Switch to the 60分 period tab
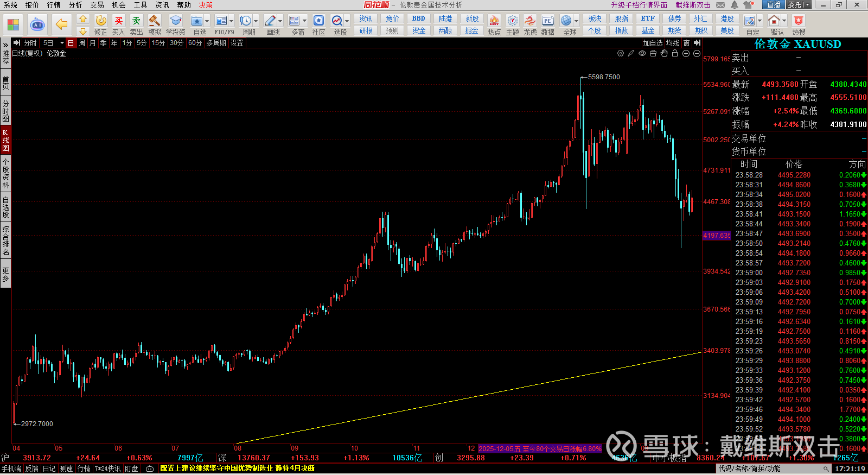868x475 pixels. tap(195, 43)
